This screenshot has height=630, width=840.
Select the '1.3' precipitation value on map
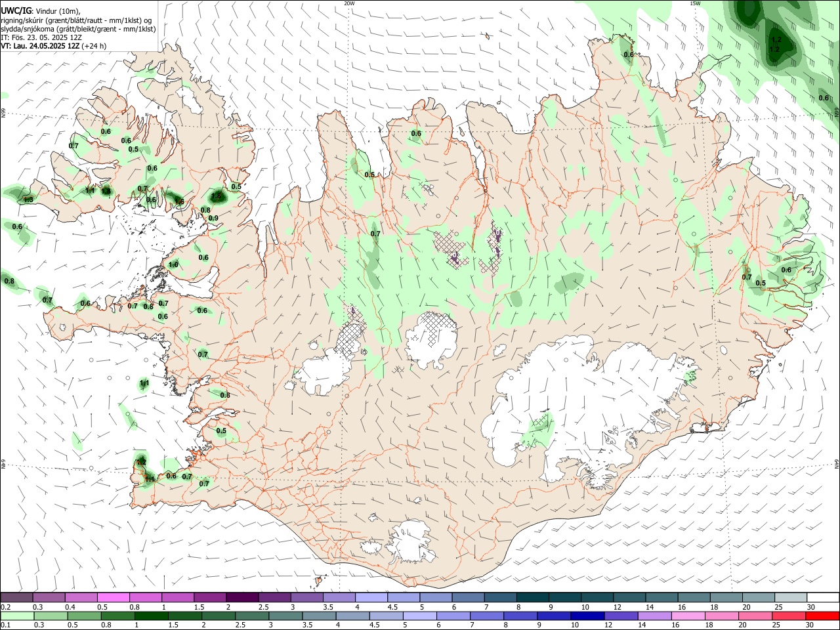[28, 199]
